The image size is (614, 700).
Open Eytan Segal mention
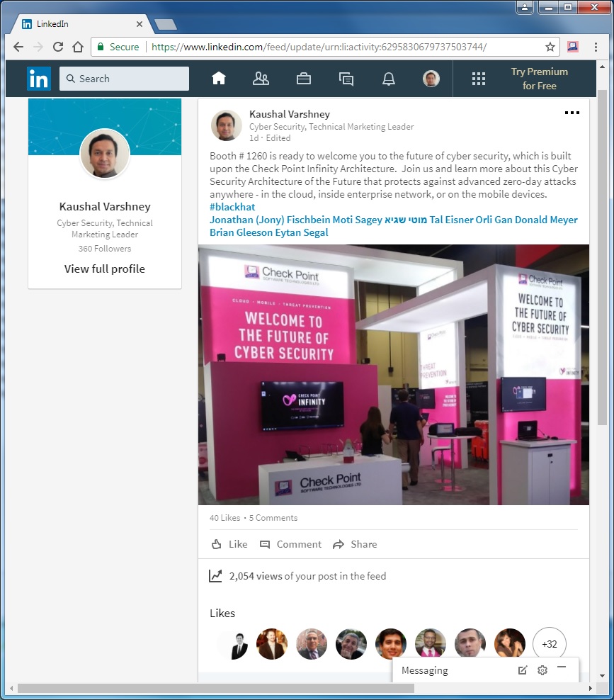[x=302, y=232]
